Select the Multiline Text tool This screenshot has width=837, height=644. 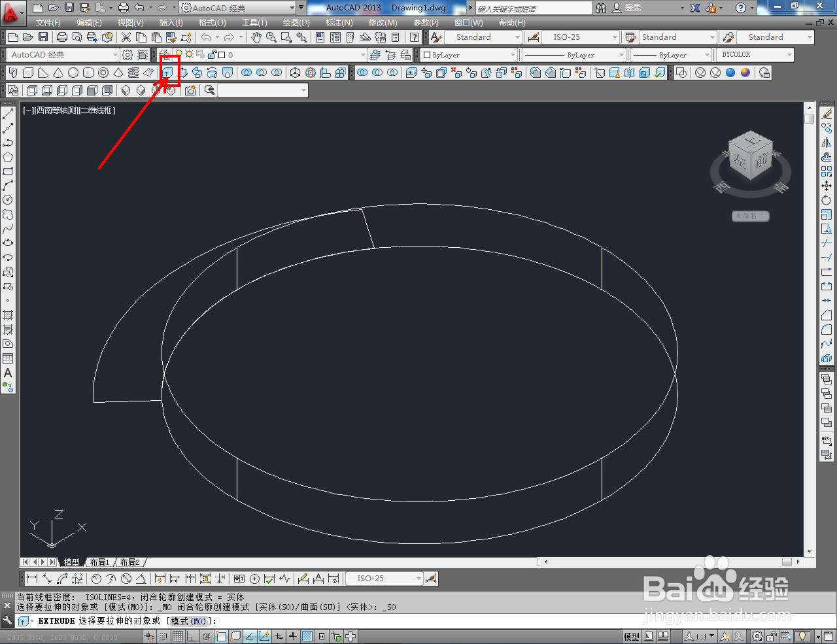tap(8, 373)
